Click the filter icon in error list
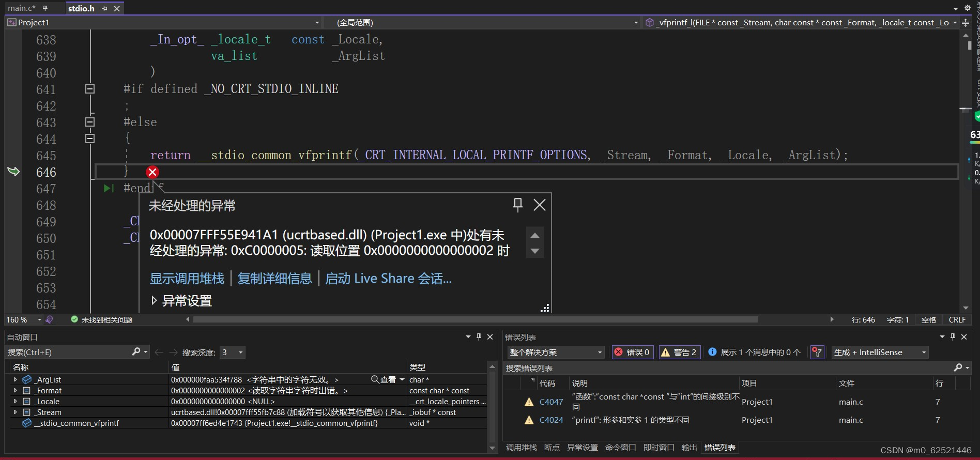This screenshot has width=980, height=460. [x=817, y=352]
